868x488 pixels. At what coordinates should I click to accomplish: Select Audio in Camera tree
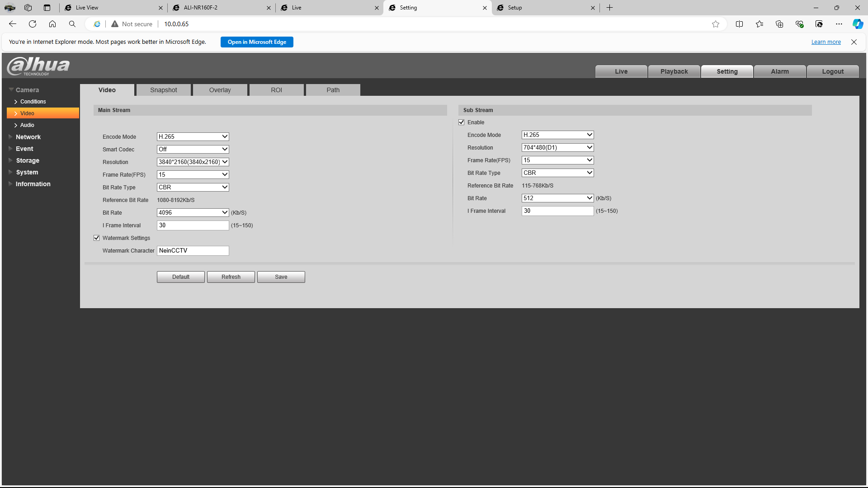point(27,125)
